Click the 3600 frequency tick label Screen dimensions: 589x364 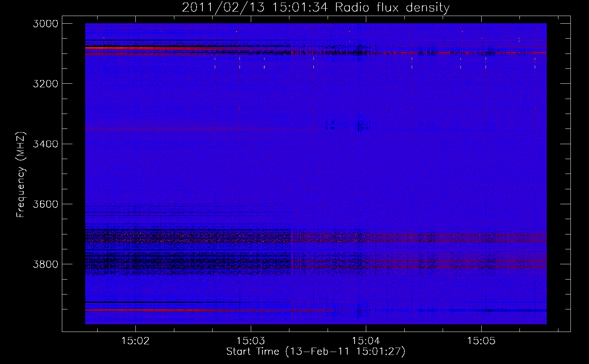pyautogui.click(x=46, y=204)
